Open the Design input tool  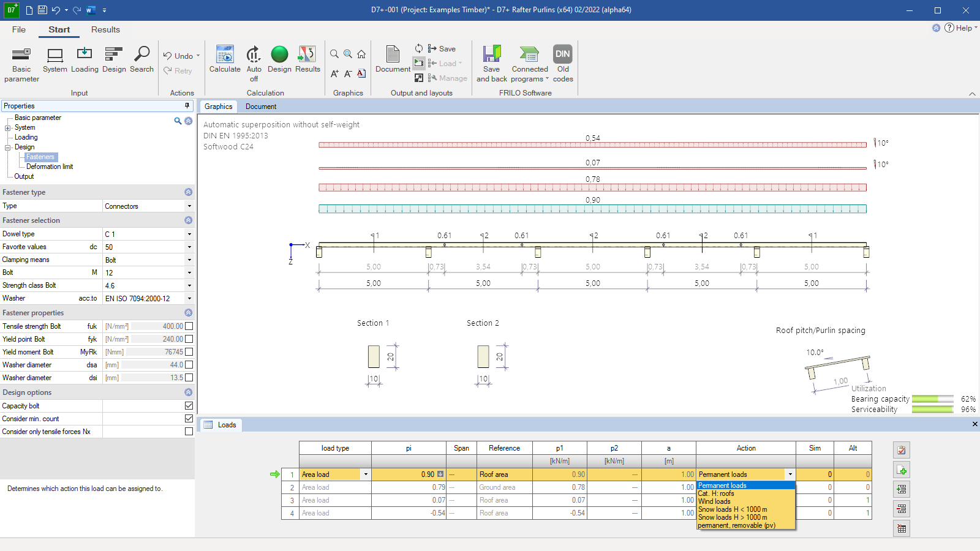114,60
